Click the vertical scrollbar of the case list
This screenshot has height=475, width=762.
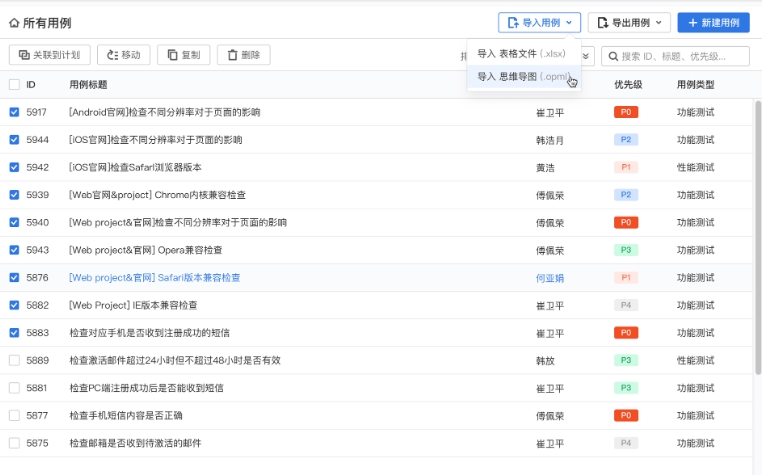point(758,237)
